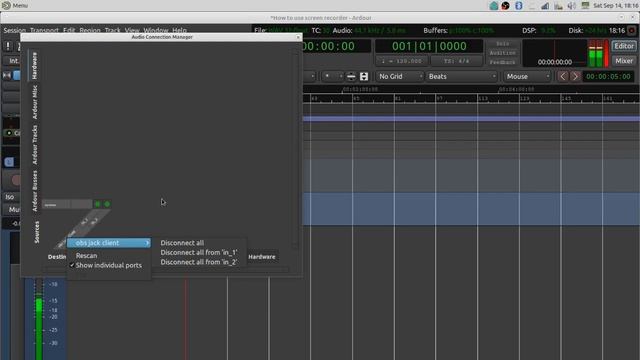Open the zoom focus dropdown with asterisk
Screen dimensions: 640x360
pos(333,76)
